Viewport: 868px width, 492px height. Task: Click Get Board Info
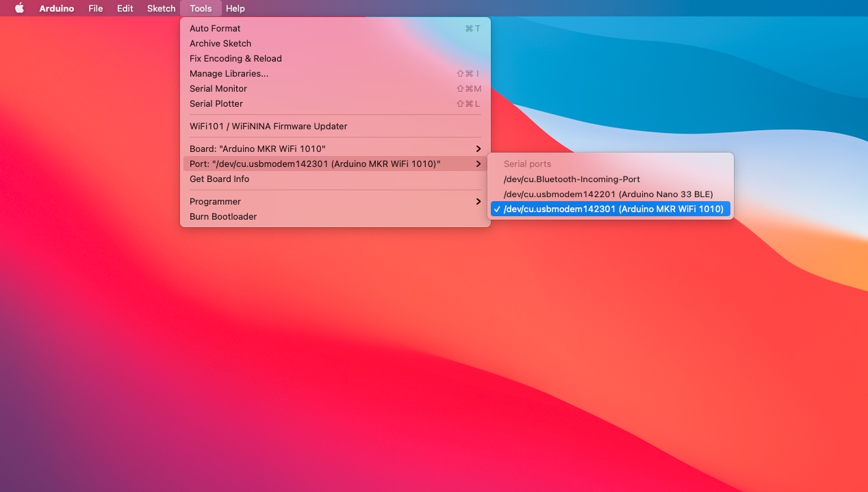[219, 179]
